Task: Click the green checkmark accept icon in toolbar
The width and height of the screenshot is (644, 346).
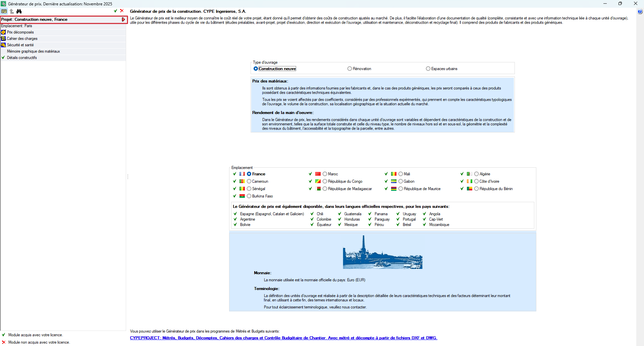Action: pos(115,11)
